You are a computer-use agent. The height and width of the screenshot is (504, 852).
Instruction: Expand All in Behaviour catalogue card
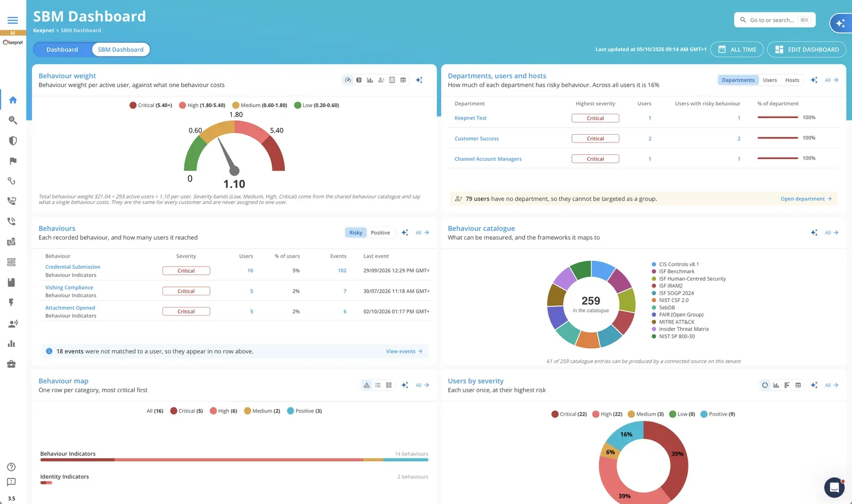[x=832, y=233]
